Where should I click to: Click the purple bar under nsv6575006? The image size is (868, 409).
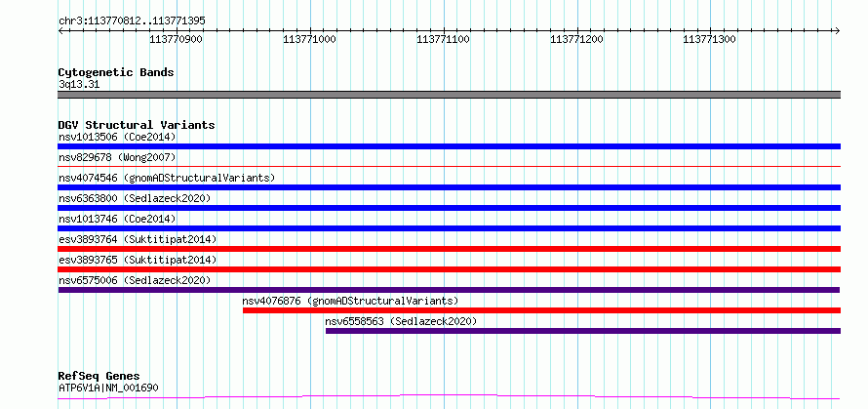tap(449, 290)
